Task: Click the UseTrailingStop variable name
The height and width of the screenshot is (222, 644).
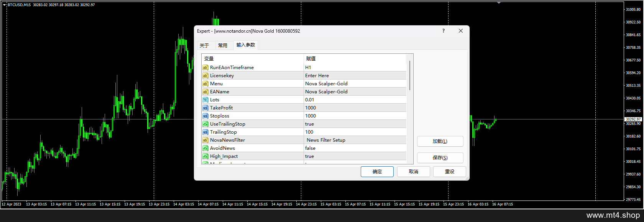Action: (228, 124)
